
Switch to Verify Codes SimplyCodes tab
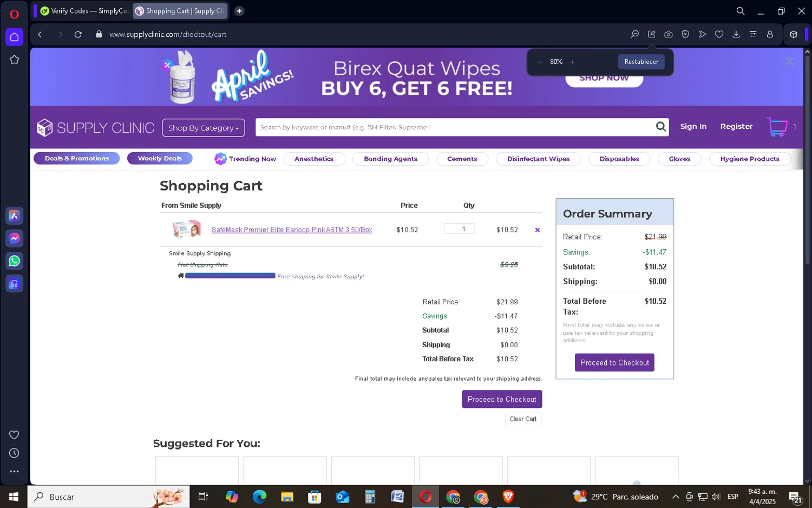(84, 11)
